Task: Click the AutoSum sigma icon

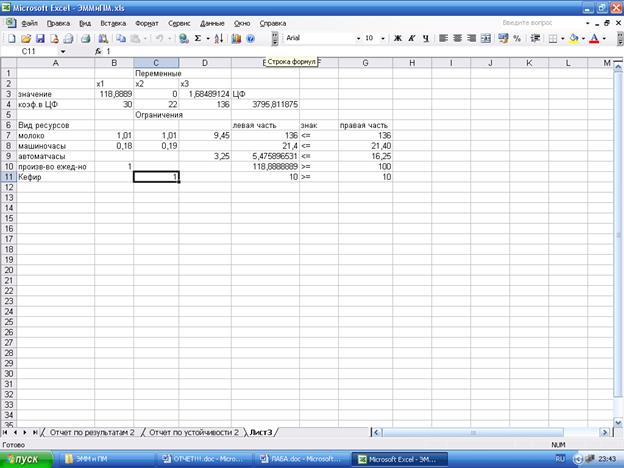Action: tap(197, 38)
